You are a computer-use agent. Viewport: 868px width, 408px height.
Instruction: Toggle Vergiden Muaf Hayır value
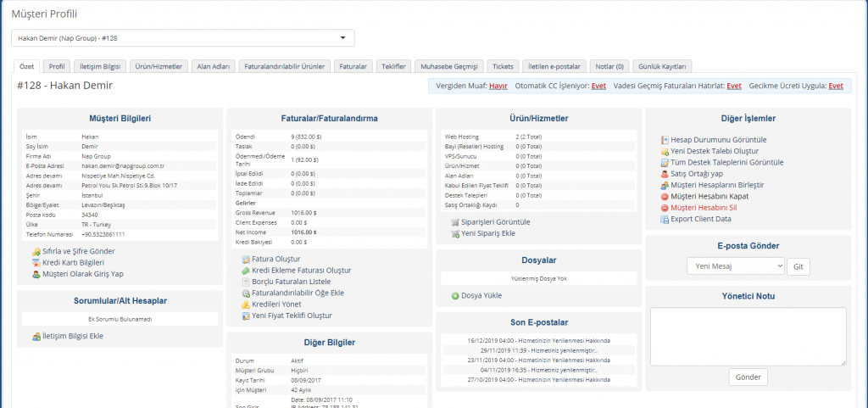[x=498, y=87]
